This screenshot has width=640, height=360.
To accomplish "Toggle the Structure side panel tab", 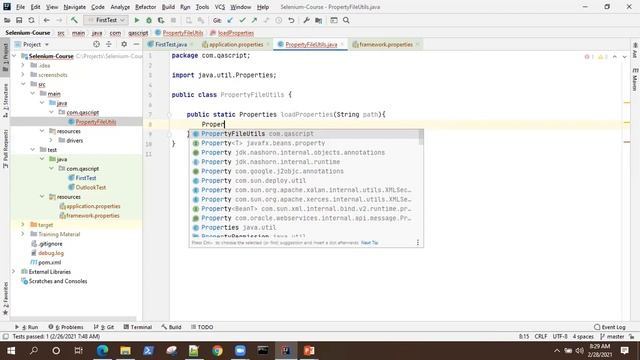I will coord(5,100).
